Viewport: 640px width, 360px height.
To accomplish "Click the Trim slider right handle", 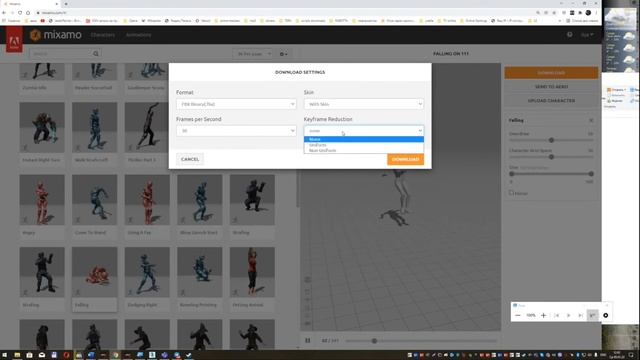I will 591,174.
